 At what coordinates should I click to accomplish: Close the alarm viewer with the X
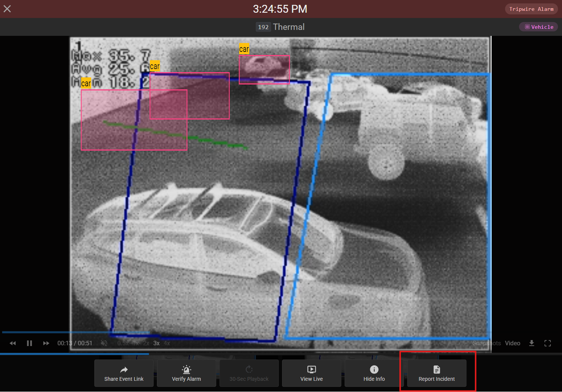point(7,9)
